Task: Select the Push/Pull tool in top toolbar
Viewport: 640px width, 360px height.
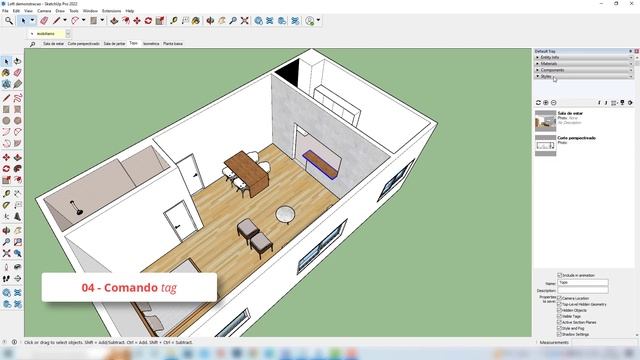Action: click(x=114, y=20)
